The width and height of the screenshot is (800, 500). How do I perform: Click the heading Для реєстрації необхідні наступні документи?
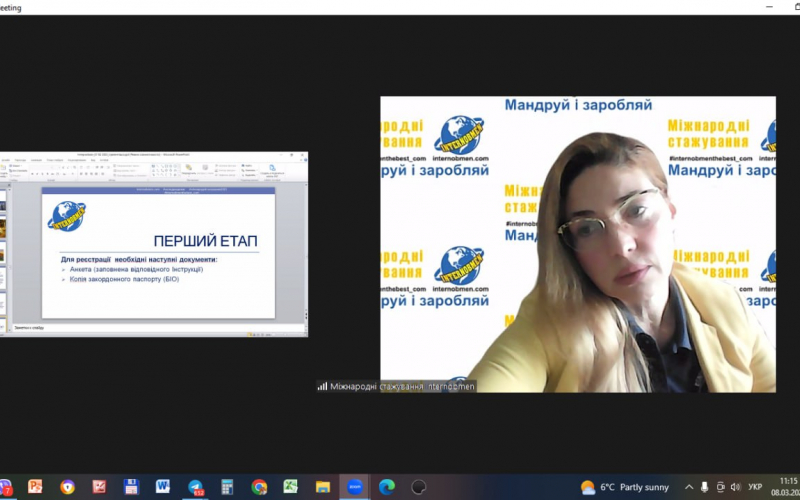(139, 260)
